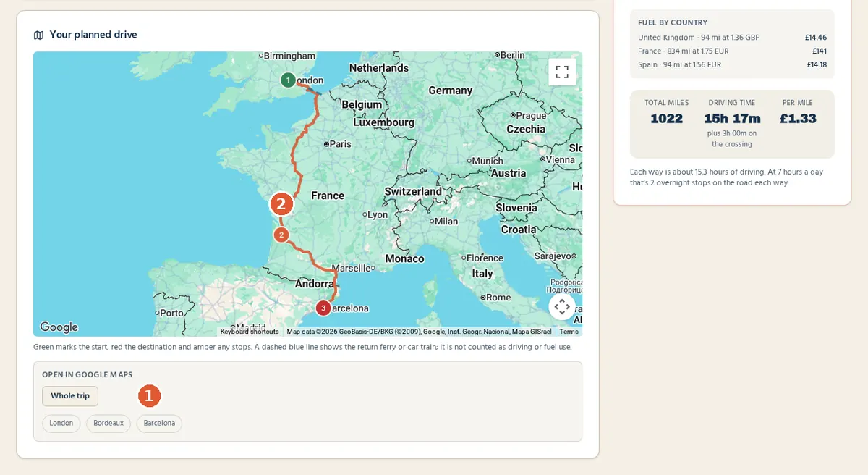Screen dimensions: 868x475
Task: Click the 'Each way is about 15.3 hours' note
Action: click(x=726, y=177)
